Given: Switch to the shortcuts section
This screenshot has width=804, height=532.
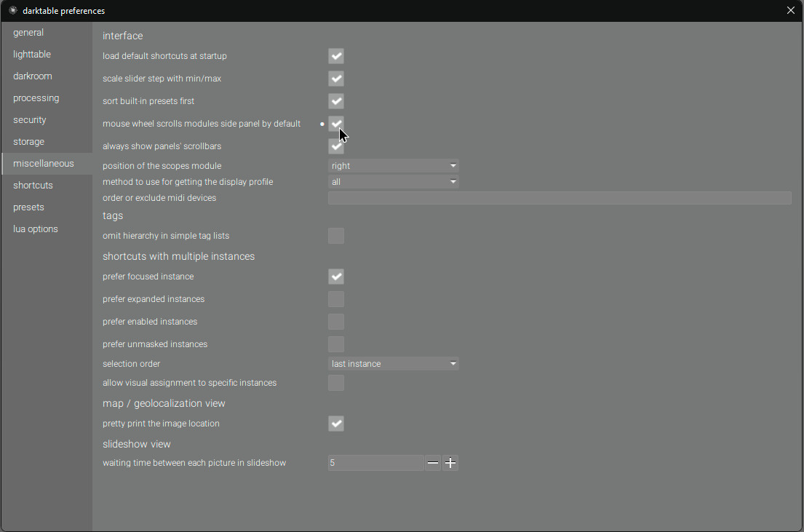Looking at the screenshot, I should tap(32, 185).
